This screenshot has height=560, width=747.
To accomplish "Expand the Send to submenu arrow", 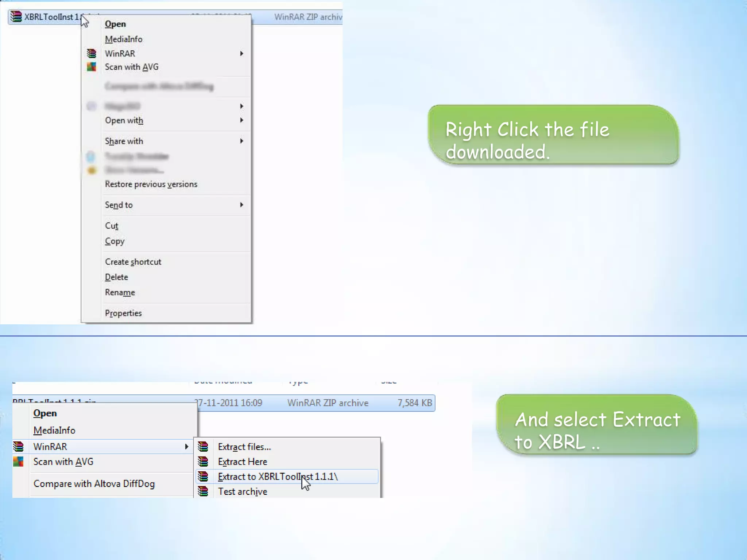I will click(241, 205).
